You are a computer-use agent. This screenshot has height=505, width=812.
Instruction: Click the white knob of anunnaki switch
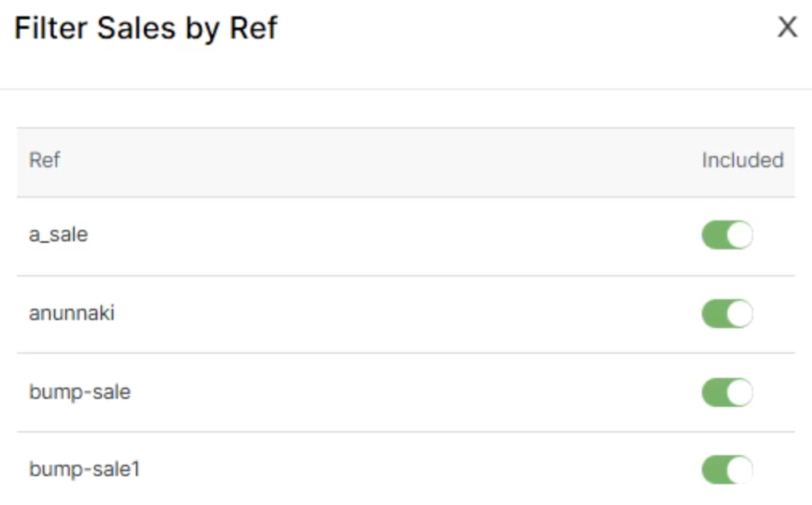point(740,314)
